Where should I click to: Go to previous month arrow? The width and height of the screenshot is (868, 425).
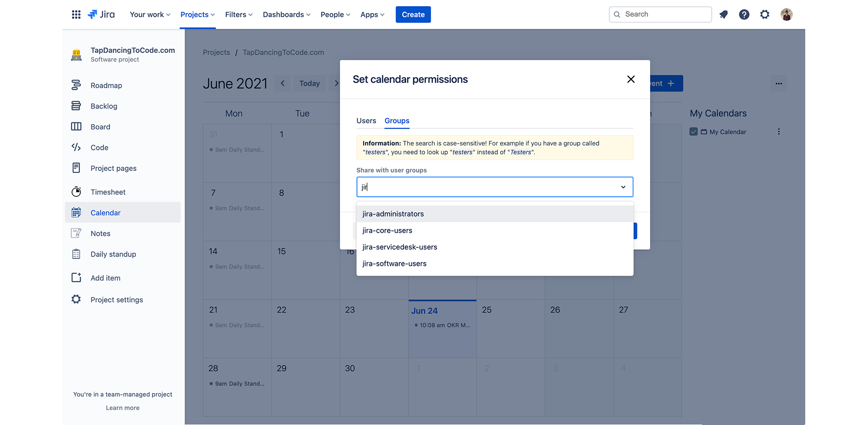[283, 84]
